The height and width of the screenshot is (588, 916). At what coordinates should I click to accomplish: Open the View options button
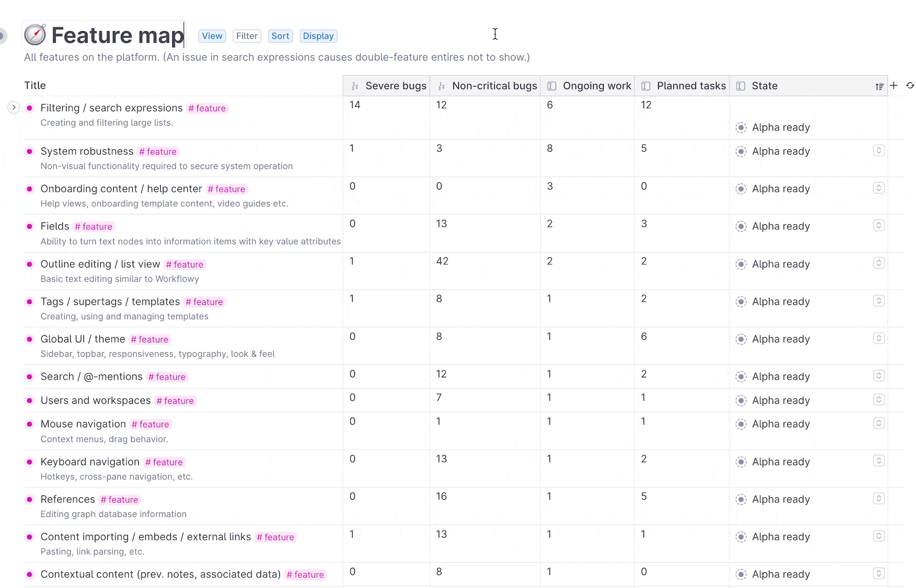pyautogui.click(x=212, y=36)
